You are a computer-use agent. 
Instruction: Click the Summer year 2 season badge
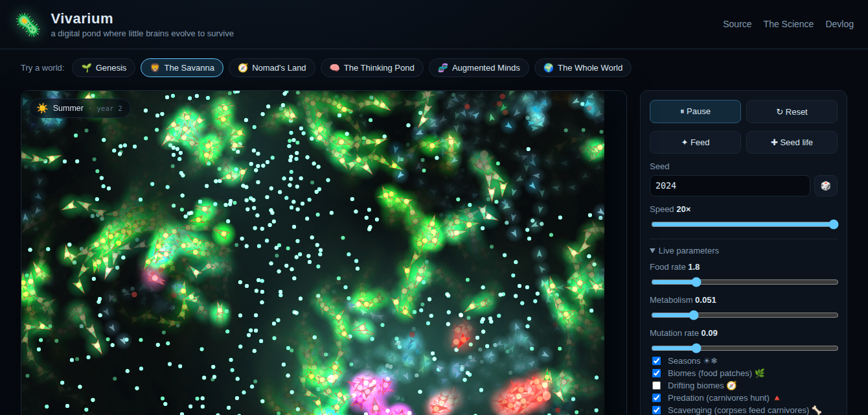click(80, 108)
